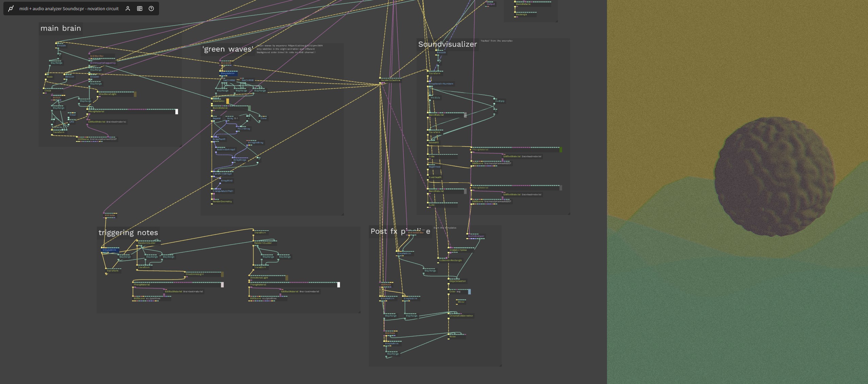Select the MidiValueToFrequency node
868x384 pixels.
(103, 63)
